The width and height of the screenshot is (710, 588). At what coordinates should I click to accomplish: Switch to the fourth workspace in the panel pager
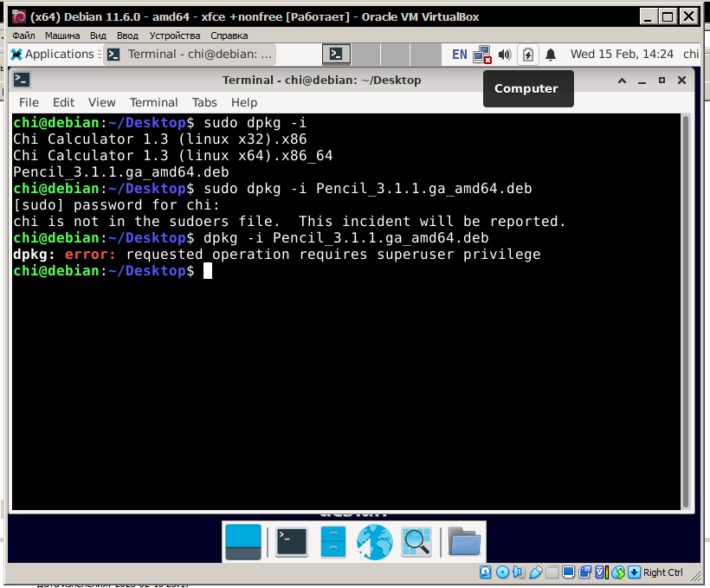pos(425,55)
